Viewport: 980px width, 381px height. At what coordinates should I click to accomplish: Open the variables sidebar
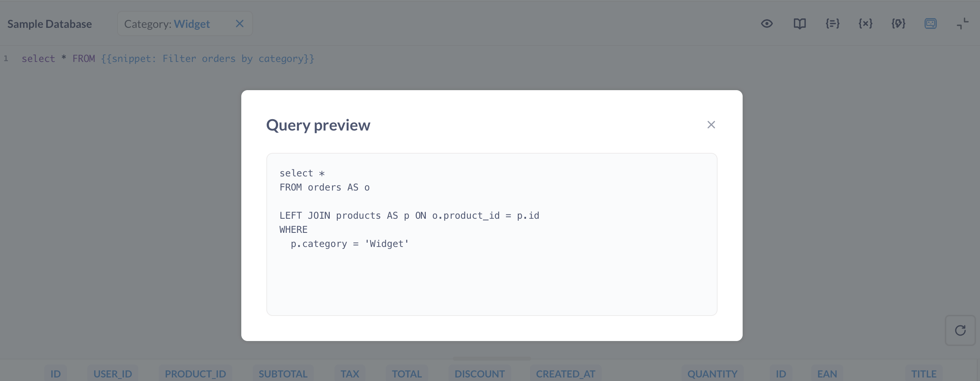coord(865,24)
